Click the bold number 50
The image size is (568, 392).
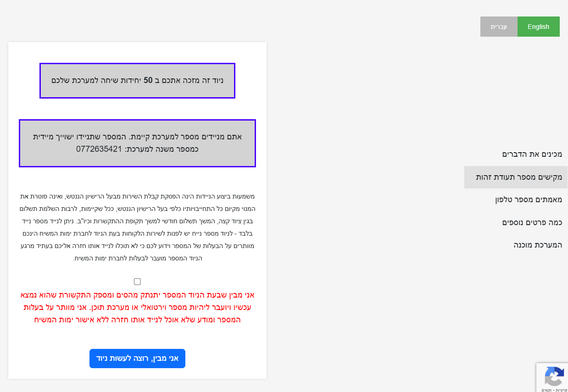tap(148, 80)
